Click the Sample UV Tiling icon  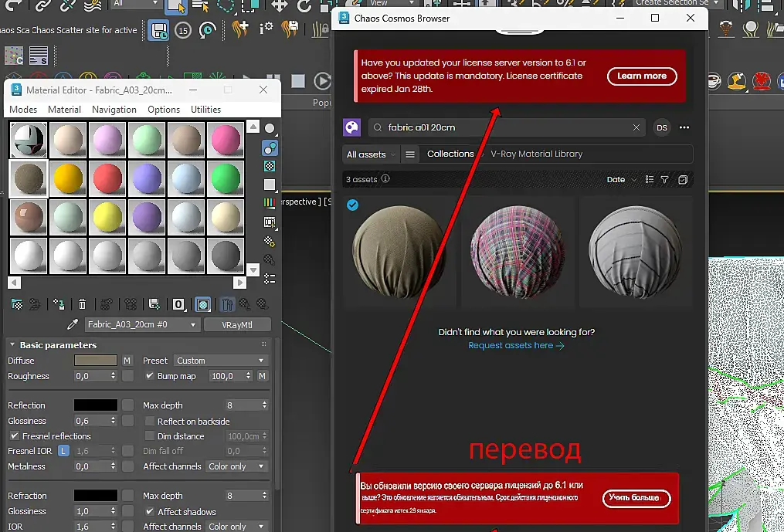(270, 185)
